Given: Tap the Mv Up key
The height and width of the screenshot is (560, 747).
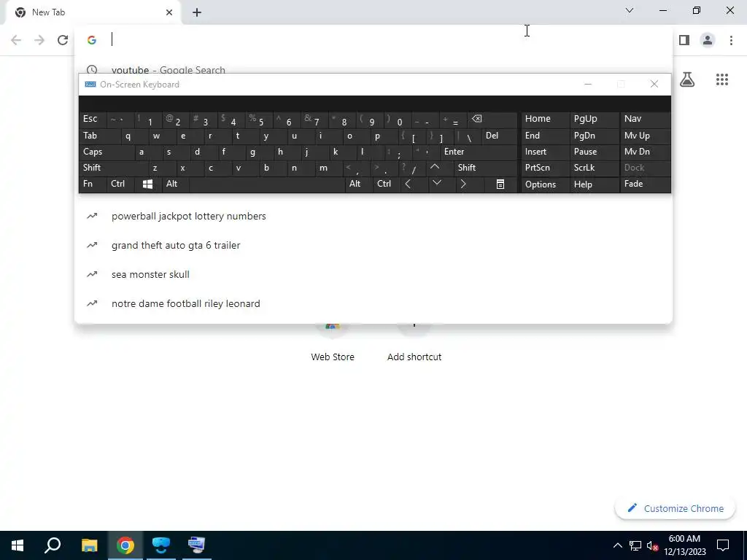Looking at the screenshot, I should click(645, 136).
